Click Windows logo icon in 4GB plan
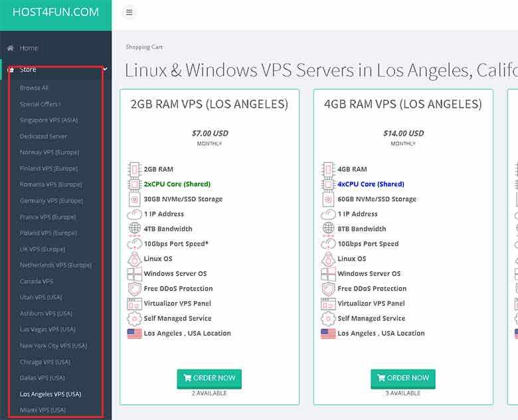This screenshot has width=518, height=420. point(328,274)
